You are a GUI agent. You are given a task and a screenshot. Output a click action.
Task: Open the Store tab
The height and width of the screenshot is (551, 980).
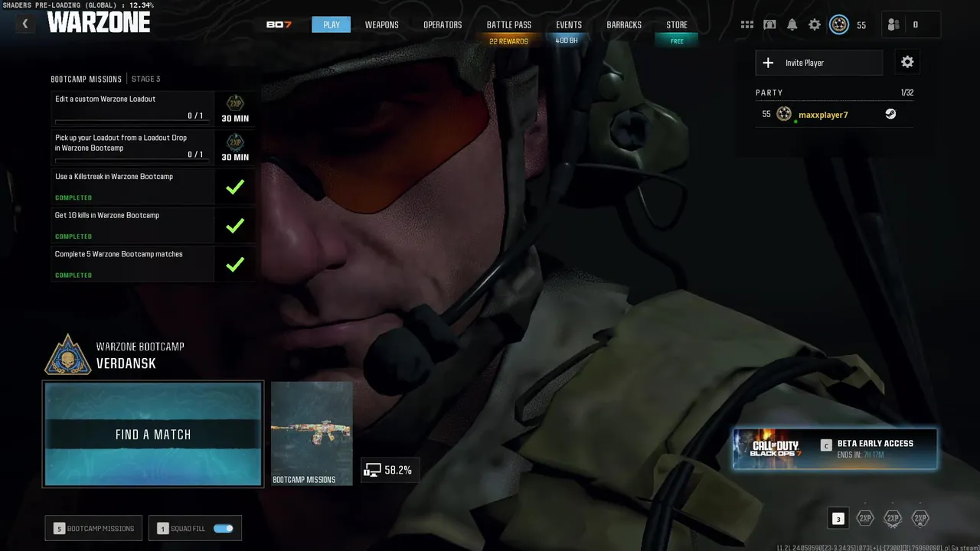(x=677, y=24)
